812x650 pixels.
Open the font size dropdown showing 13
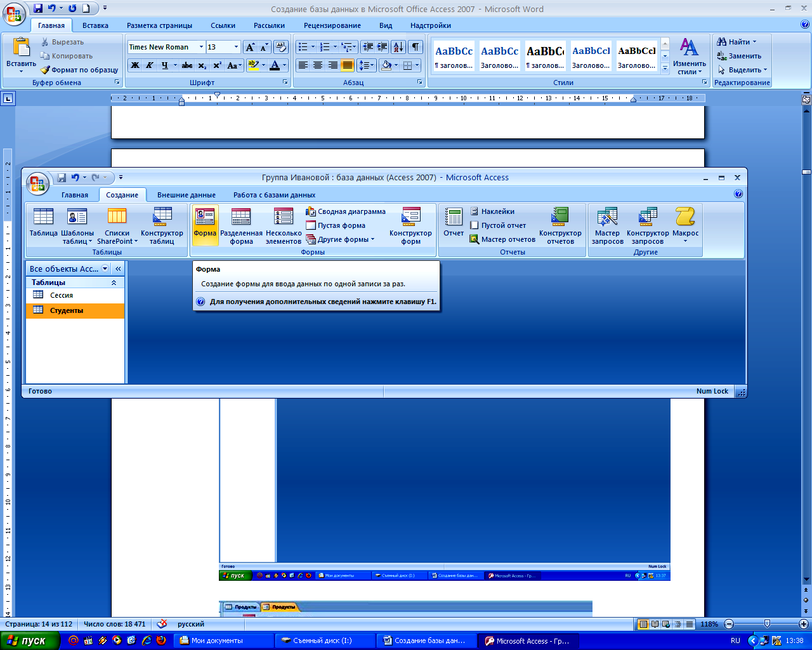tap(237, 47)
